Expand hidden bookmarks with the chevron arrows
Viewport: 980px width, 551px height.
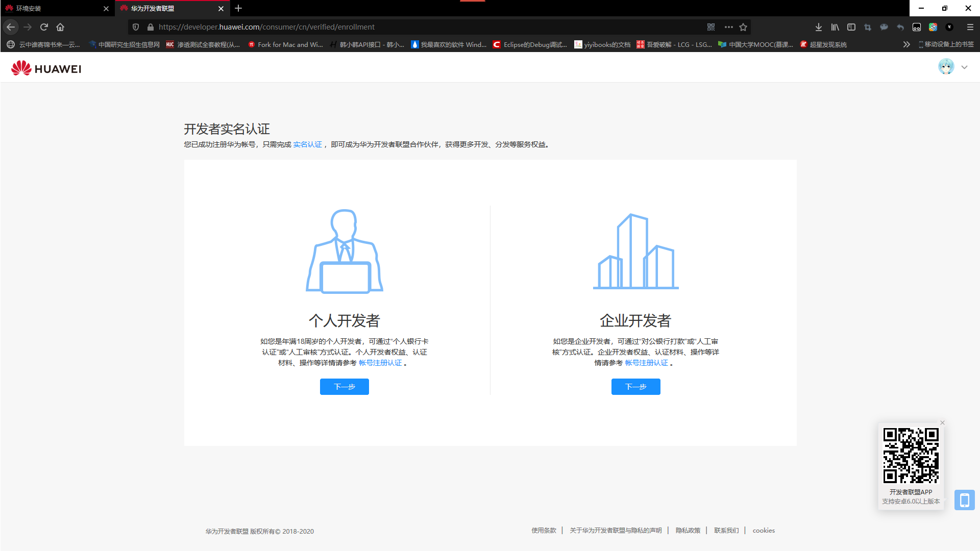coord(906,44)
